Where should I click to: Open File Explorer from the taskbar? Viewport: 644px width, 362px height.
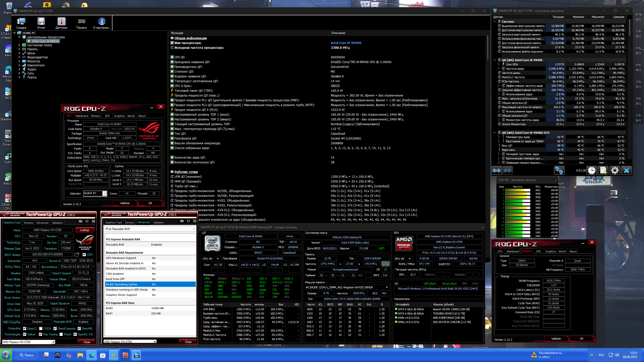80,355
